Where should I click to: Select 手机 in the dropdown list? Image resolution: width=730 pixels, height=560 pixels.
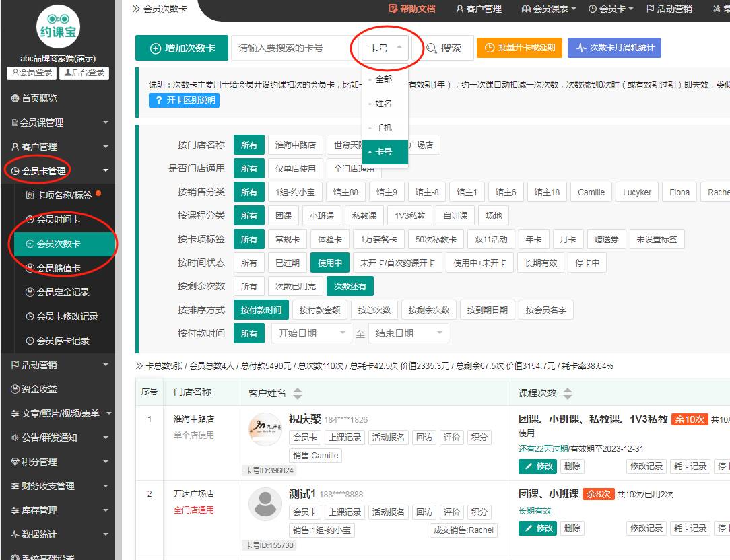tap(385, 127)
